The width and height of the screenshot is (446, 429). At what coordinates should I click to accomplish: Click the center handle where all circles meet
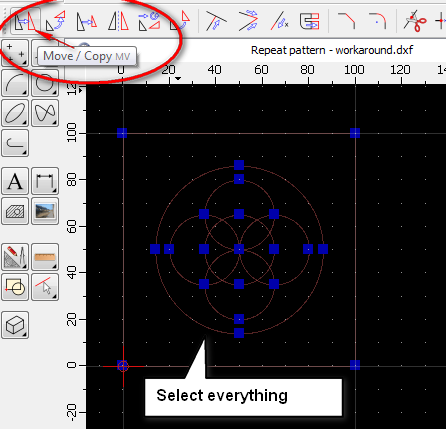239,249
